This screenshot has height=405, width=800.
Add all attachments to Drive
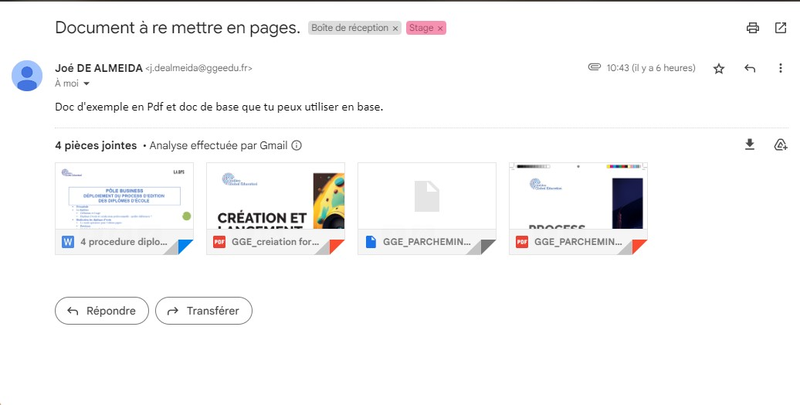tap(781, 145)
